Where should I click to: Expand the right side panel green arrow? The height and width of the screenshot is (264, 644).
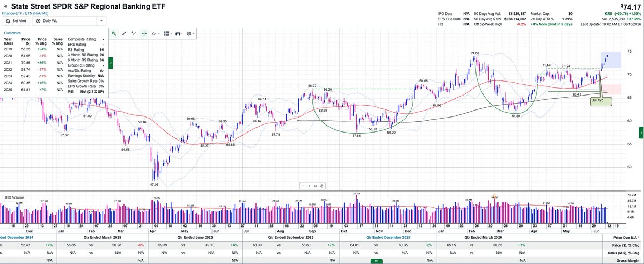[x=641, y=133]
